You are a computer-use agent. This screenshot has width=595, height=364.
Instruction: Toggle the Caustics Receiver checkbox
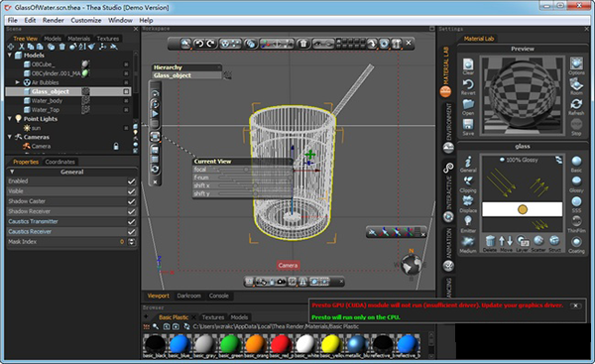pyautogui.click(x=131, y=231)
